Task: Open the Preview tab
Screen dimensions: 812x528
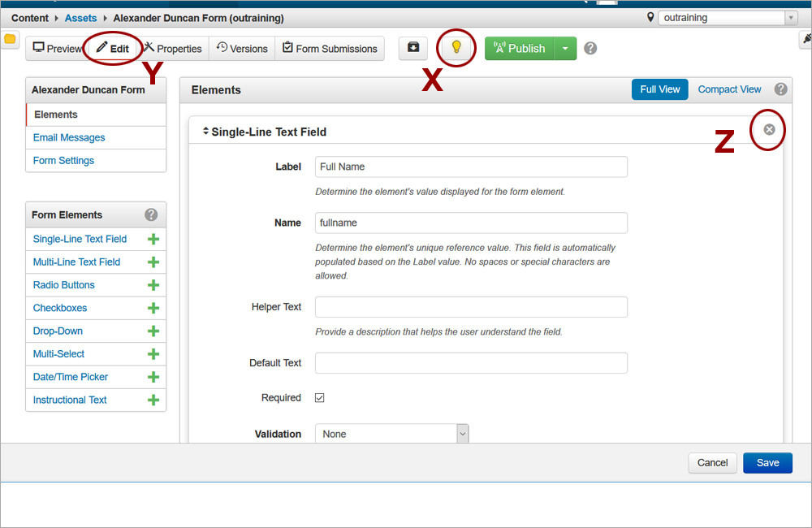Action: pyautogui.click(x=57, y=48)
